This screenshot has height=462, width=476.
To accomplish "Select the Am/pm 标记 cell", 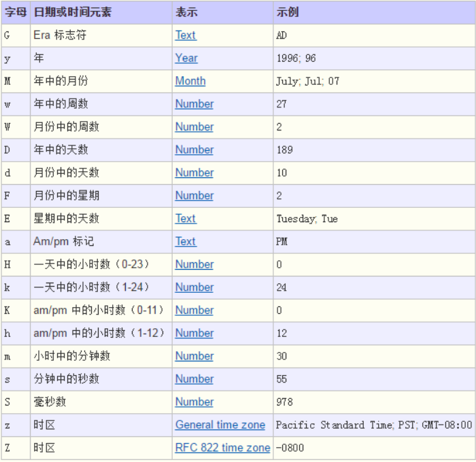I will point(101,241).
